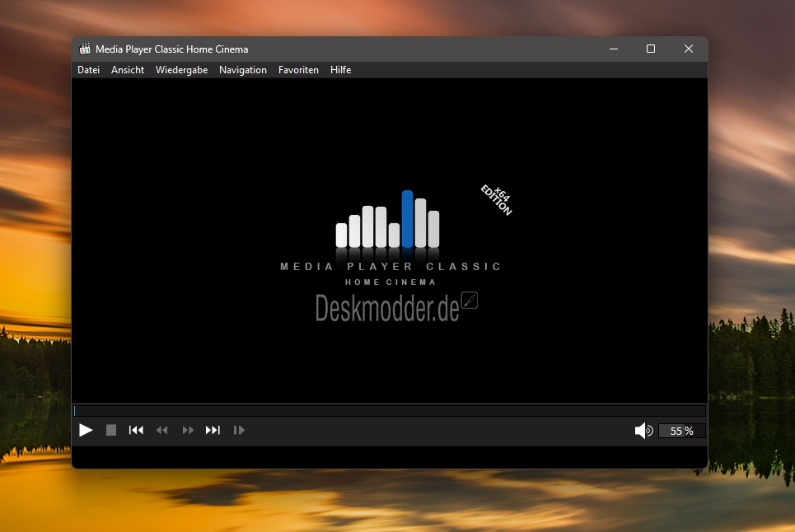Stop playback using the square Stop icon
The height and width of the screenshot is (532, 795).
click(111, 430)
